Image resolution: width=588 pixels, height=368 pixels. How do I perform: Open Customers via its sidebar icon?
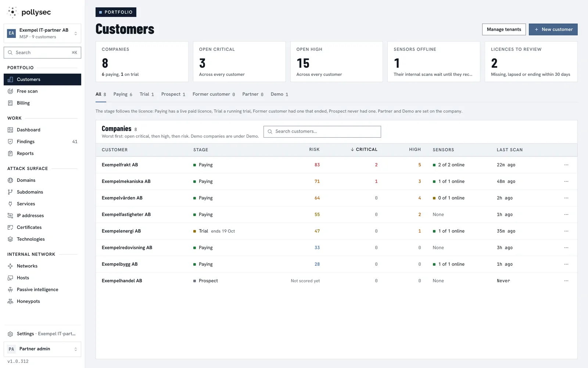10,79
